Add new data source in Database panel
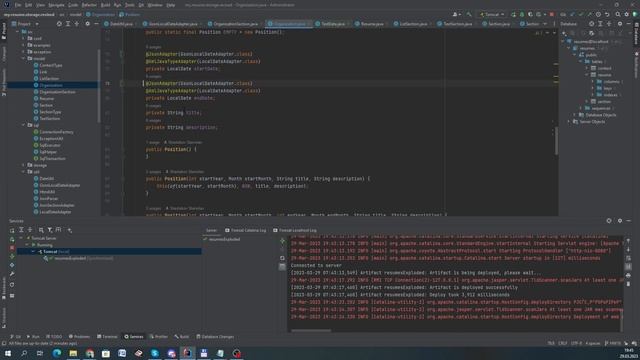640x360 pixels. pos(564,33)
